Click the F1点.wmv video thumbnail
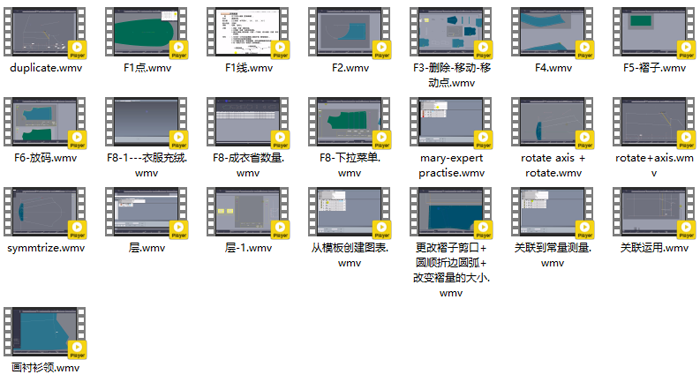Viewport: 700px width, 382px height. coord(146,32)
